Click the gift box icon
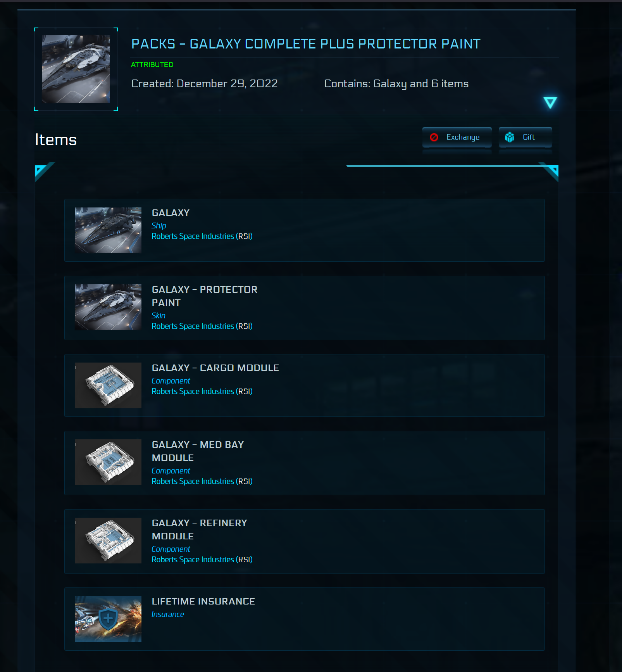This screenshot has width=622, height=672. pos(509,137)
